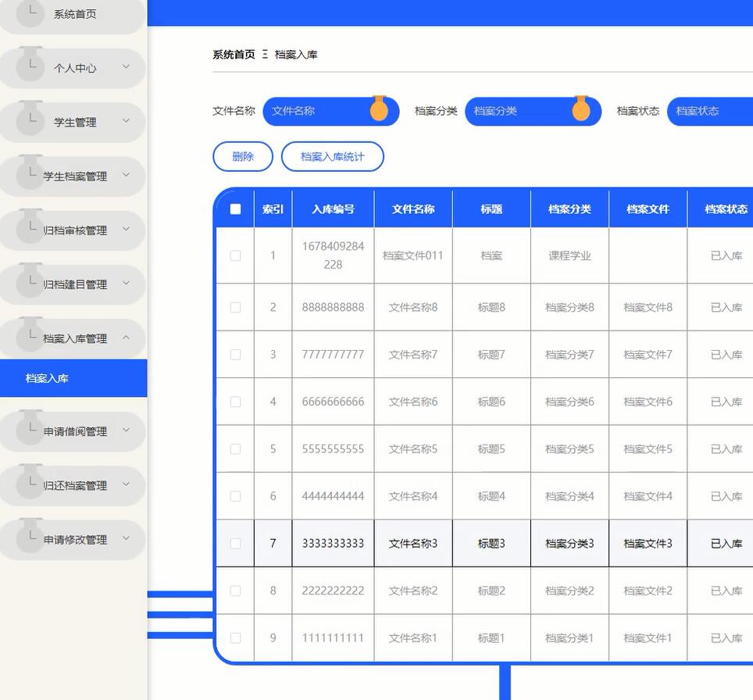The image size is (753, 700).
Task: Check the select-all checkbox in table header
Action: [234, 208]
